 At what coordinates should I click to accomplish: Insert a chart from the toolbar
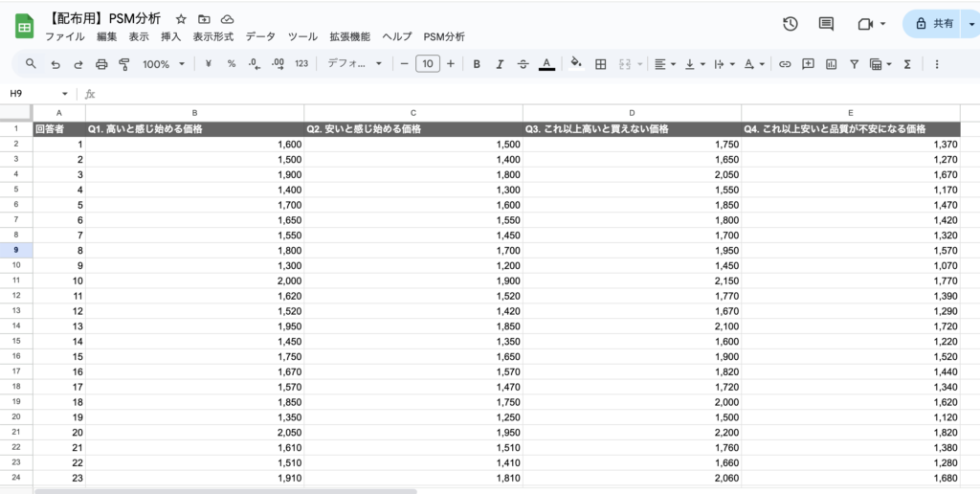click(831, 64)
